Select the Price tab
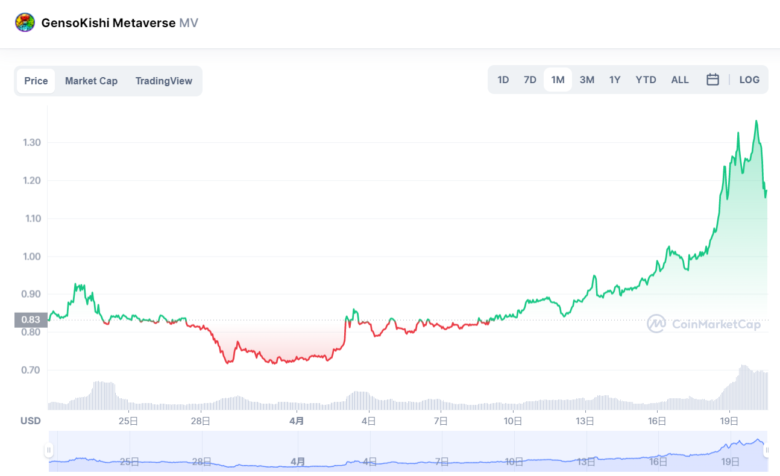780x476 pixels. pyautogui.click(x=36, y=81)
